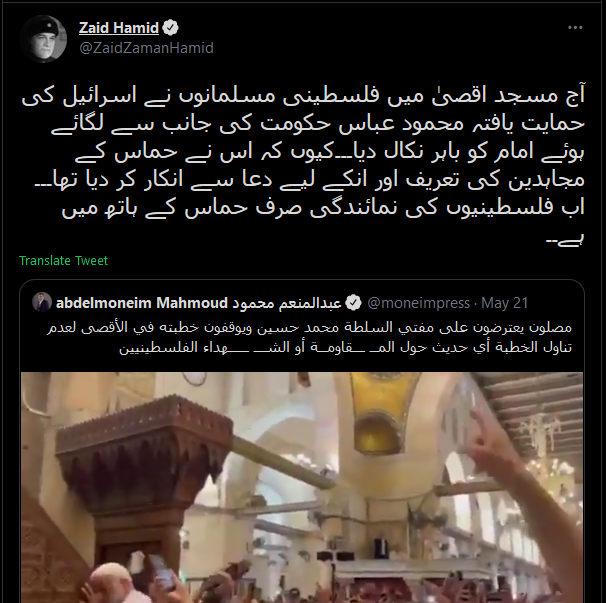Open abdelmoneim Mahmoud's English display name
Viewport: 606px width, 603px height.
tap(142, 303)
